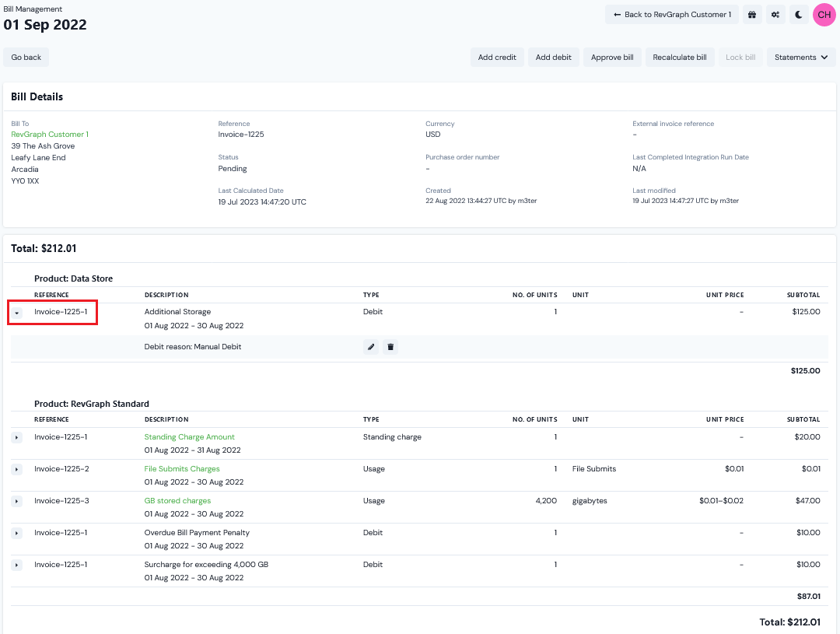Click the Standing charge type cell
840x634 pixels.
(392, 436)
